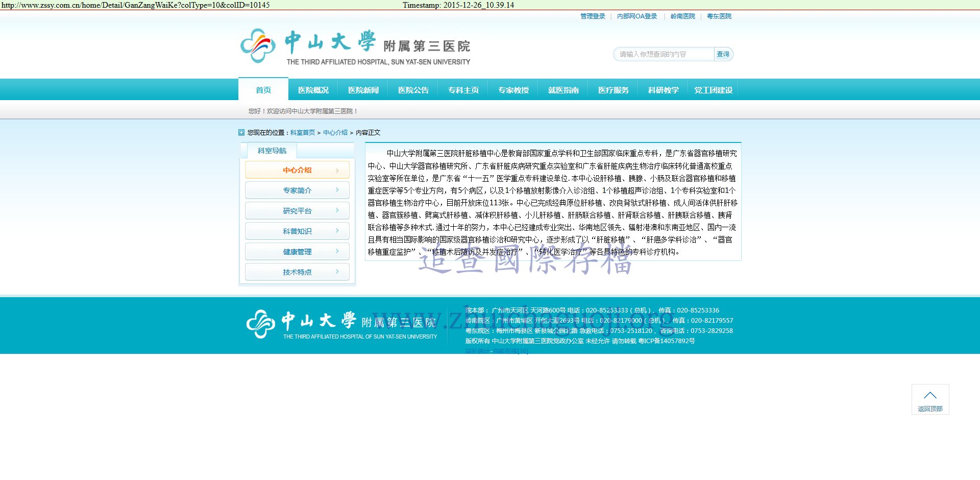Open the 内部网OA登录 link

click(637, 16)
